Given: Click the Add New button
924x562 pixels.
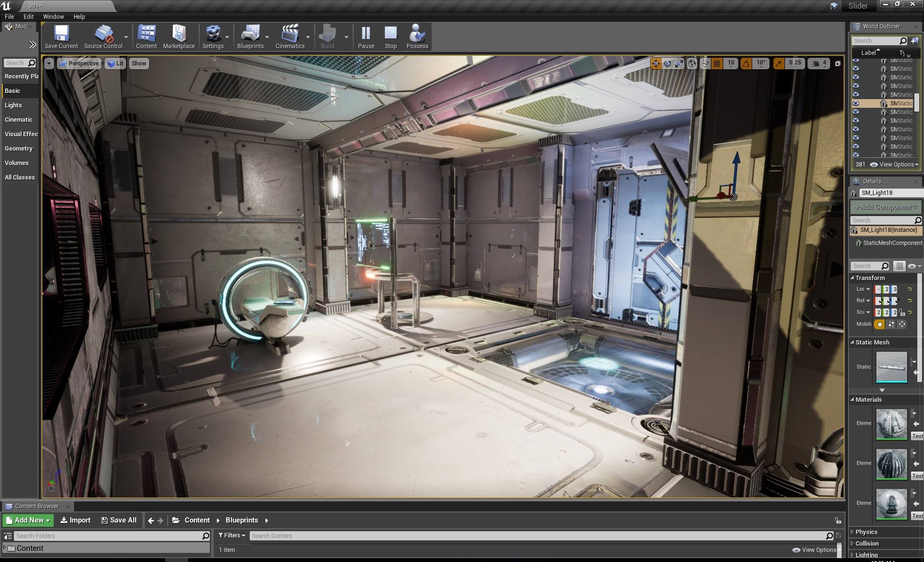Looking at the screenshot, I should [28, 520].
